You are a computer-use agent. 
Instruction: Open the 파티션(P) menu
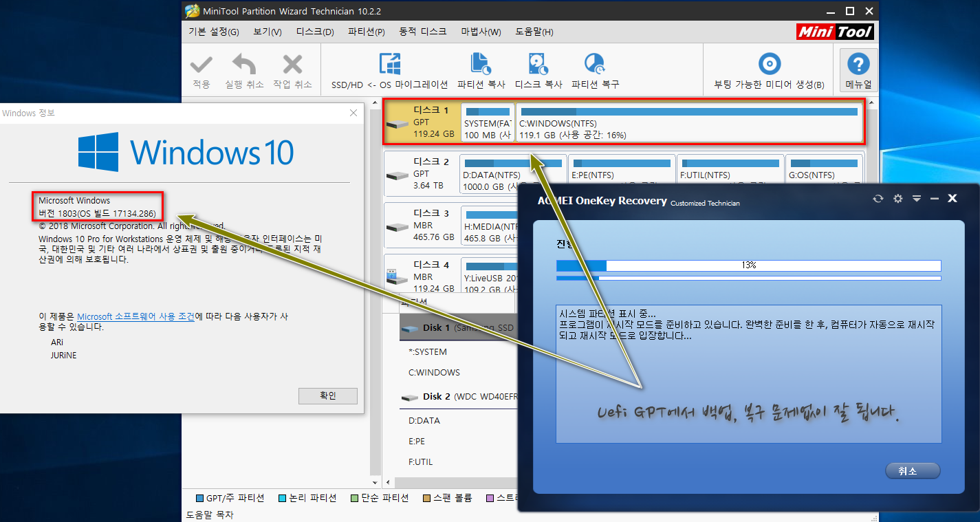(x=367, y=32)
